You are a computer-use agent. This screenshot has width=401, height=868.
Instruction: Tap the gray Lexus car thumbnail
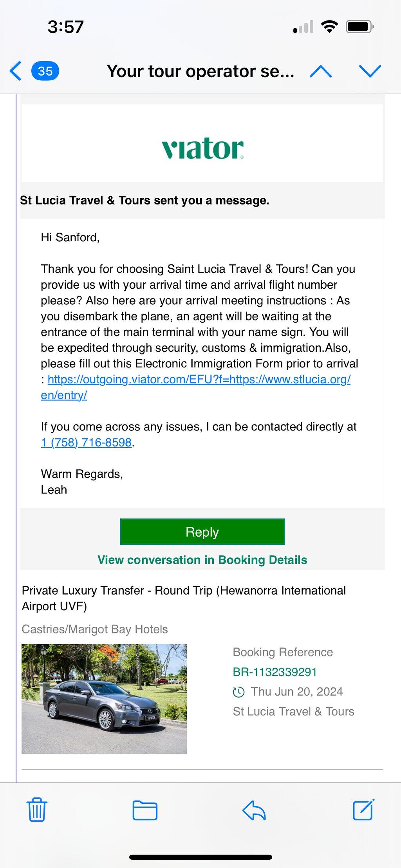click(104, 699)
